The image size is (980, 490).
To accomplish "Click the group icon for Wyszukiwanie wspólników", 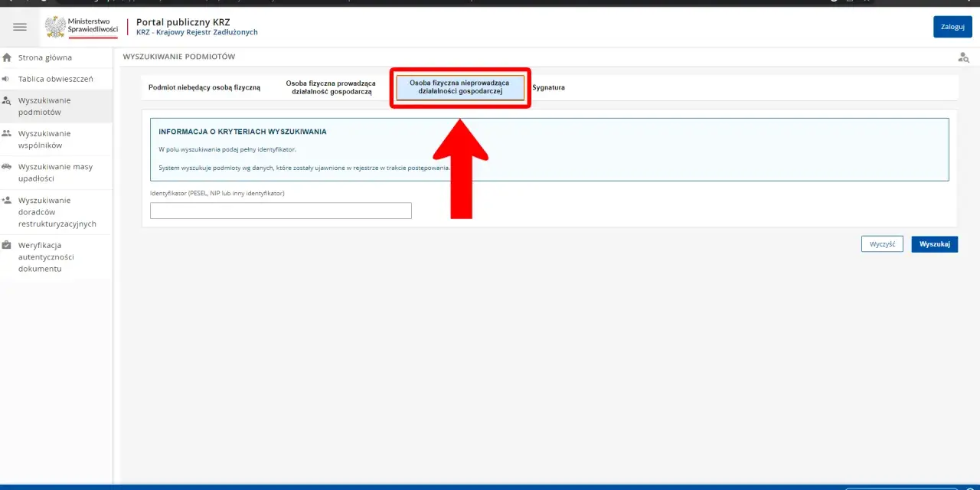I will [7, 133].
